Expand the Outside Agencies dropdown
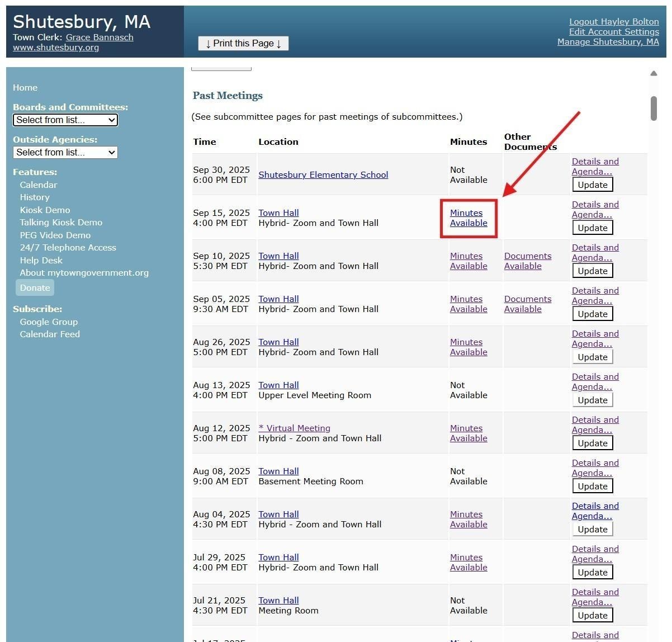This screenshot has height=642, width=672. click(65, 152)
